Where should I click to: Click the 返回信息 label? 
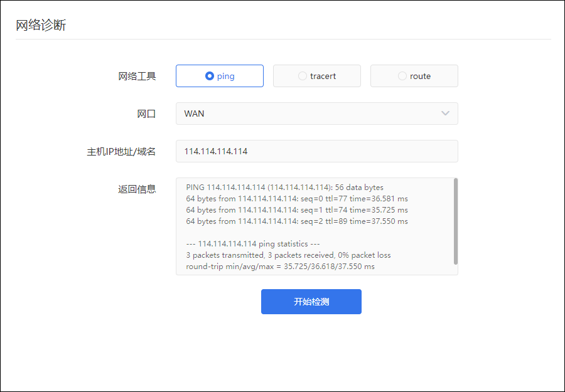click(x=137, y=189)
